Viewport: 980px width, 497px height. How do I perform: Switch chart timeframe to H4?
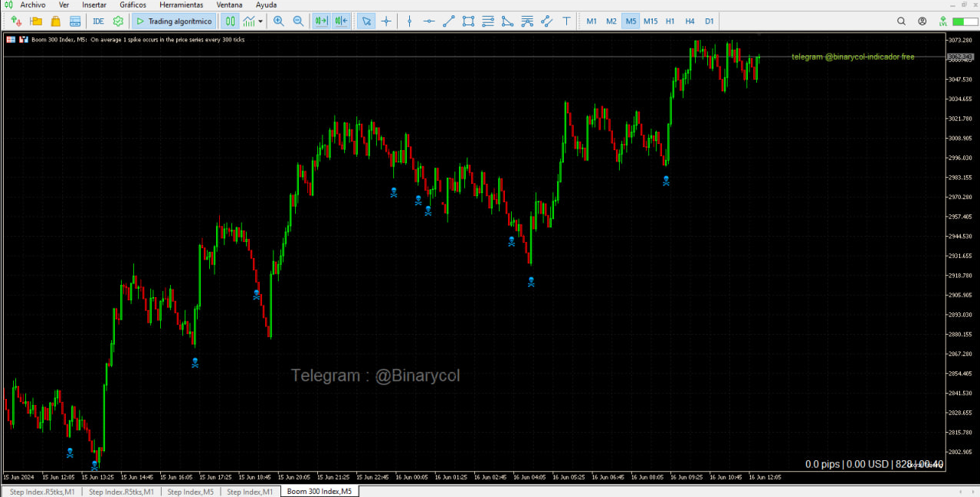[x=690, y=21]
